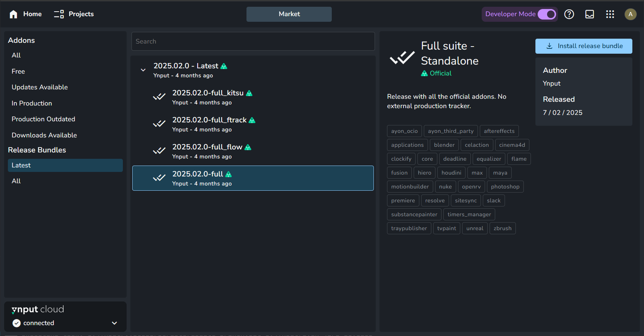Click the houdini addon tag

(451, 173)
